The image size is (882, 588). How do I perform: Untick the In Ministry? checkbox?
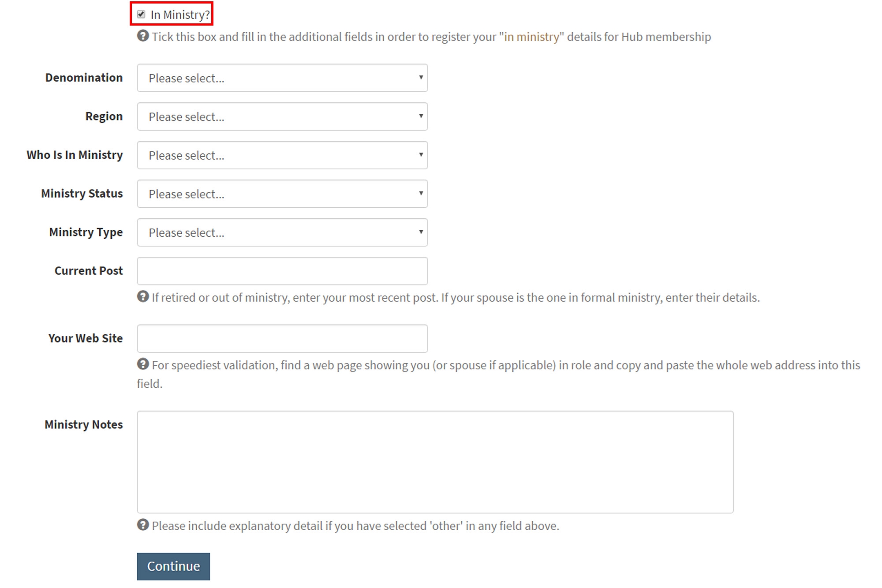pos(141,15)
